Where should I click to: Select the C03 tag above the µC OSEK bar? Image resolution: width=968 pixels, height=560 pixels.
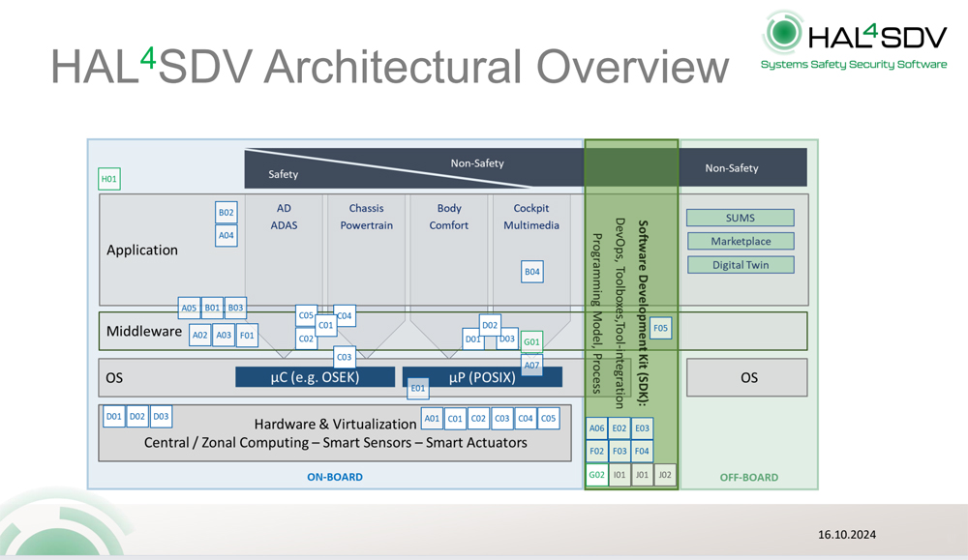coord(345,357)
